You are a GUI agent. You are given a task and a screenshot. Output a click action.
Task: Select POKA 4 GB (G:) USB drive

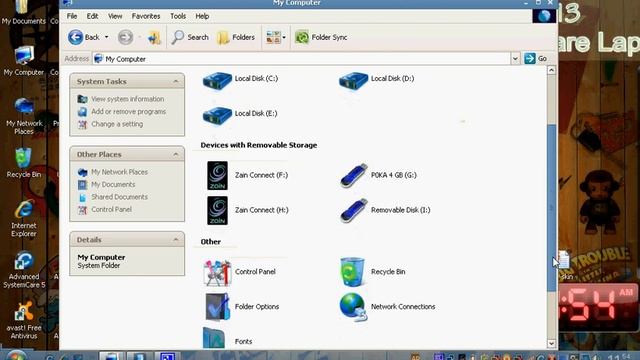coord(378,175)
